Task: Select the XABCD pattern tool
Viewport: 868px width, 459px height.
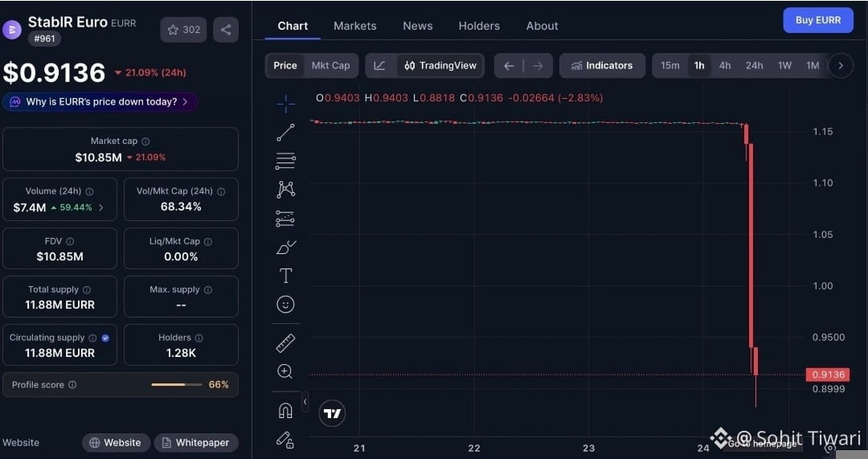Action: (x=285, y=190)
